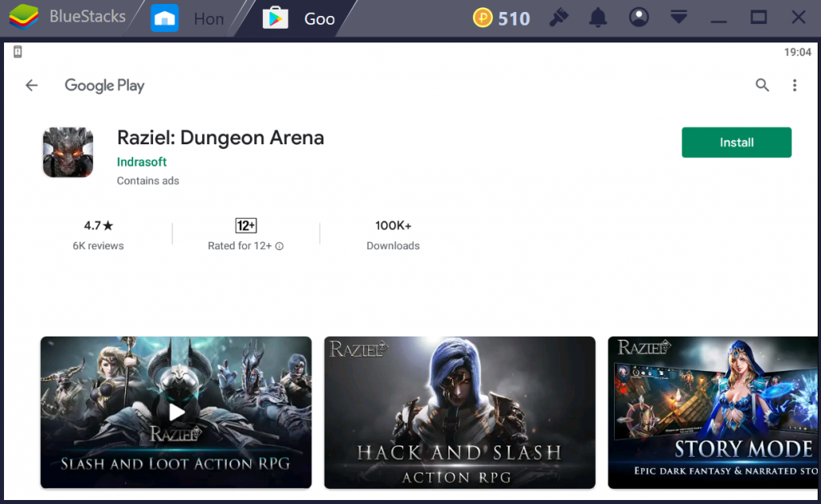Open the Hack and Slash screenshot
The width and height of the screenshot is (821, 504).
click(x=459, y=413)
